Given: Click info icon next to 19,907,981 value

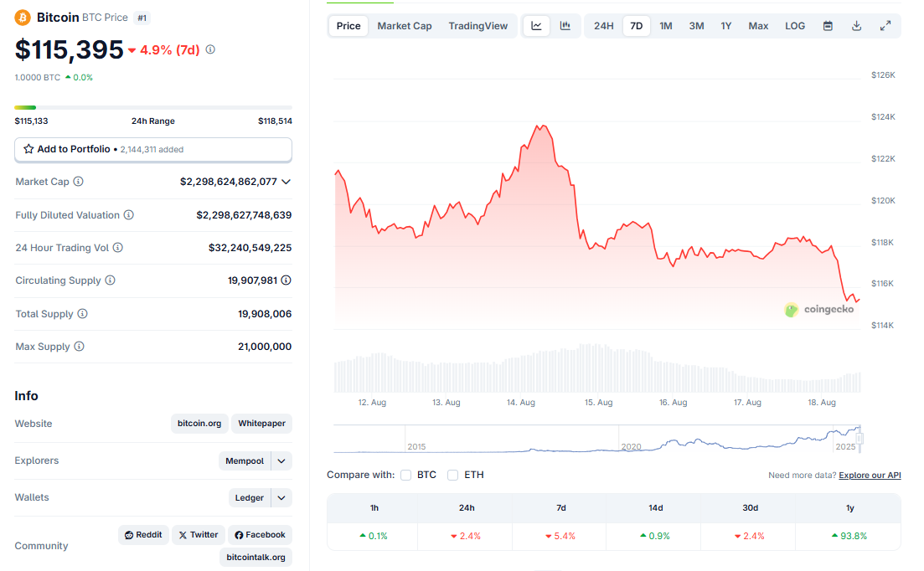Looking at the screenshot, I should point(286,280).
